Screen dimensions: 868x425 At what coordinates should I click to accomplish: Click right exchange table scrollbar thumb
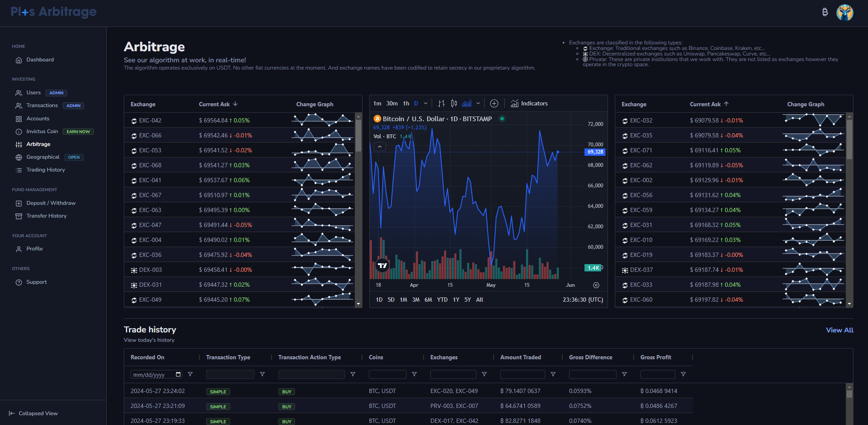tap(850, 139)
